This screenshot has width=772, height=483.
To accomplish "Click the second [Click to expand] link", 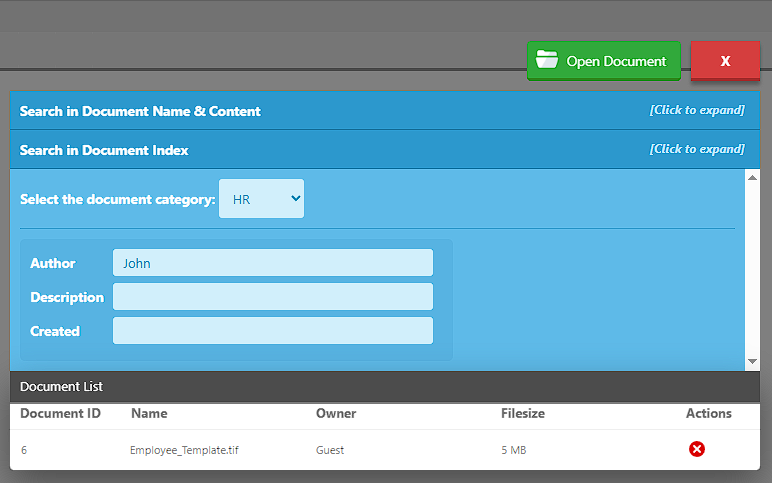I will (697, 149).
